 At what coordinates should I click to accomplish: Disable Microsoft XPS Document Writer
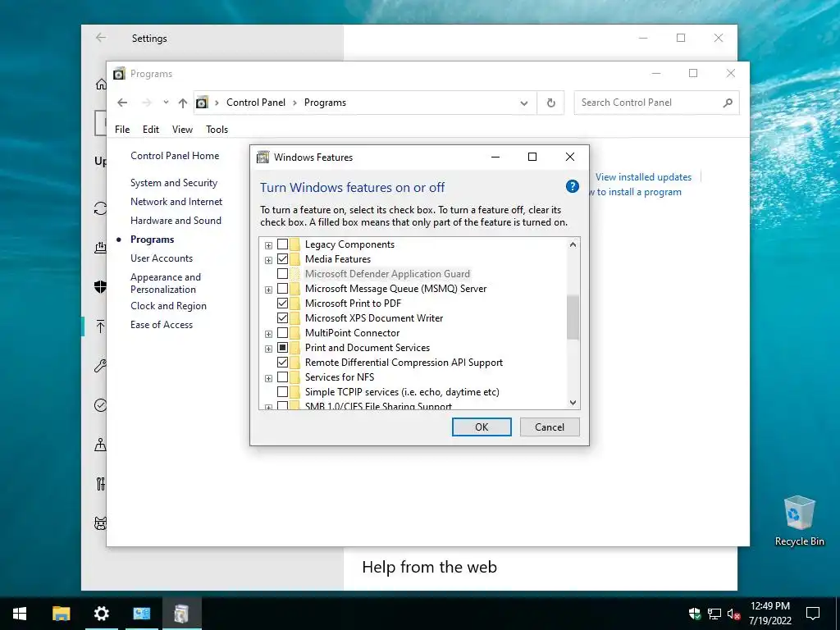(282, 318)
